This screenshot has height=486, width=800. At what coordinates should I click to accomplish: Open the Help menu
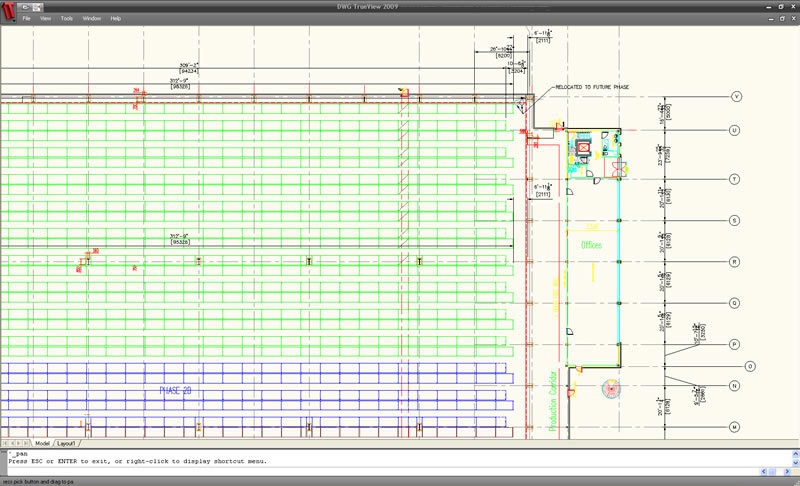pos(115,19)
